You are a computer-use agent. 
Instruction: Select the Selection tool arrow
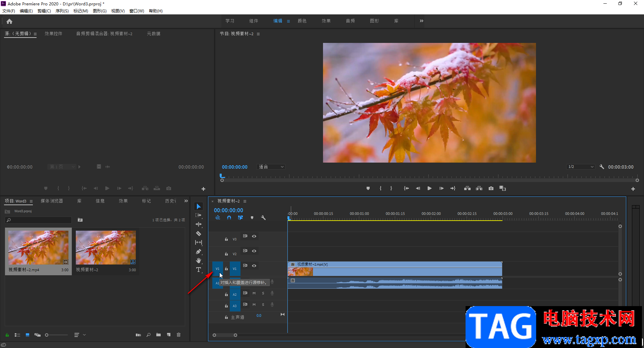[199, 206]
